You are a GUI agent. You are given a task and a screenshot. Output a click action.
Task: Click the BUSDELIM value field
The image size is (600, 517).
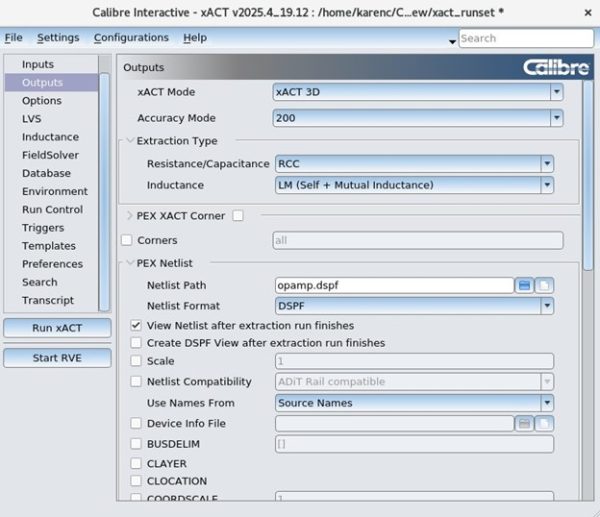414,444
